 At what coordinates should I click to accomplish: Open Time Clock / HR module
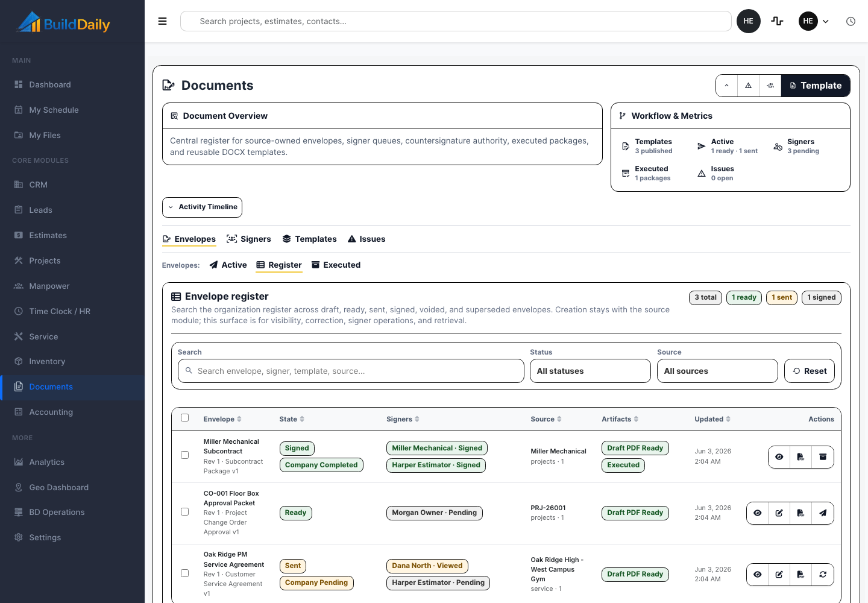(72, 311)
